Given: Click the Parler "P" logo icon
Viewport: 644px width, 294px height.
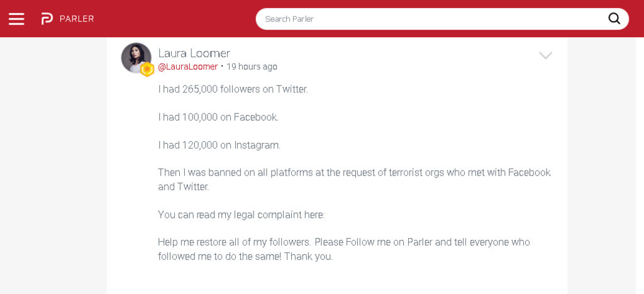Looking at the screenshot, I should (47, 19).
